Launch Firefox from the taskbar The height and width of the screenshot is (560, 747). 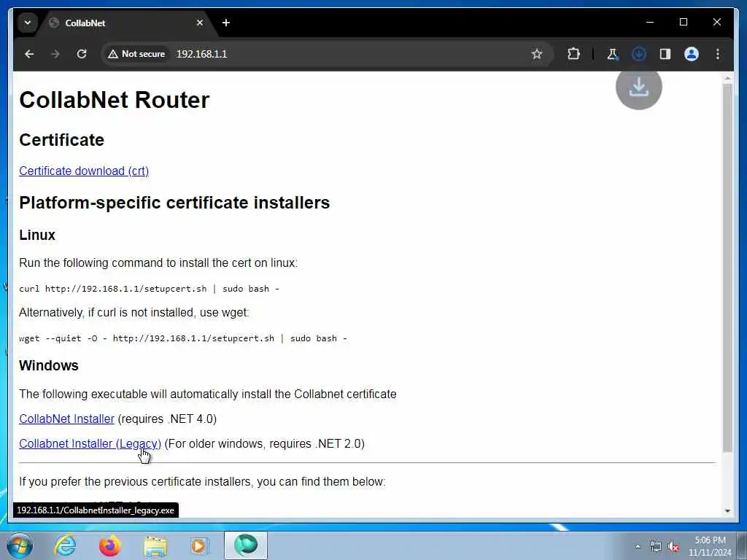109,545
